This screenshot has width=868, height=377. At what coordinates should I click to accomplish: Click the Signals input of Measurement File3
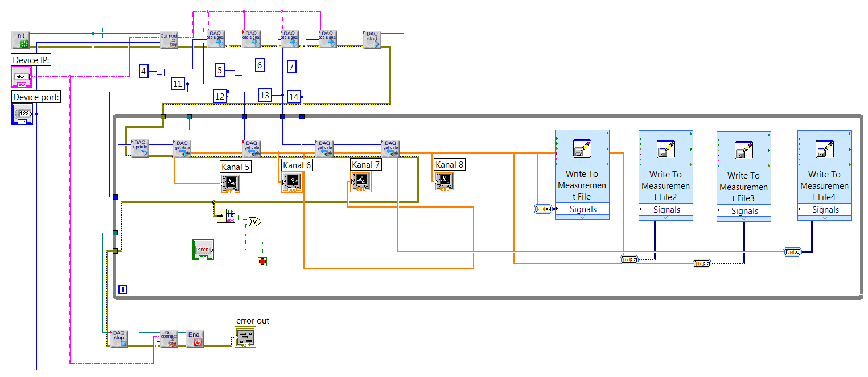click(743, 211)
